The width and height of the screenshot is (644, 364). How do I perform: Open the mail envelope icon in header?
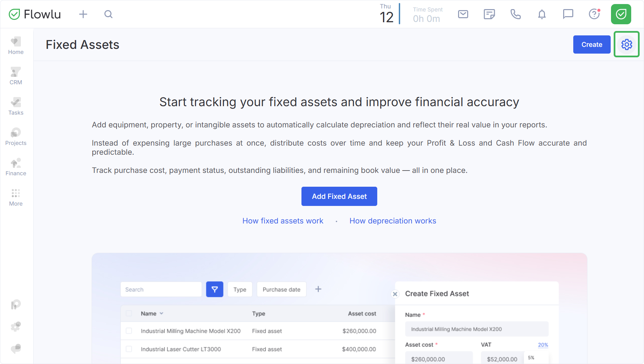coord(463,14)
